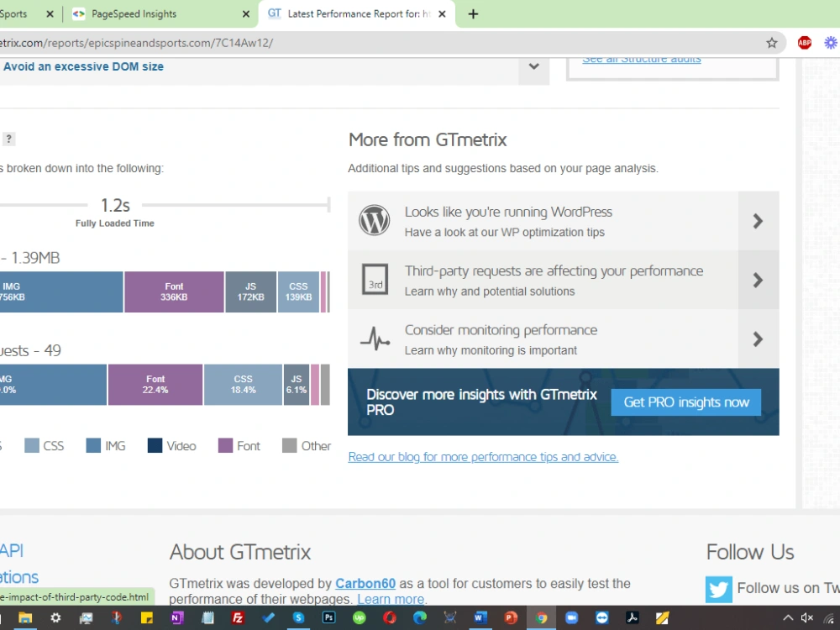Click the Twitter bird icon

coord(718,589)
